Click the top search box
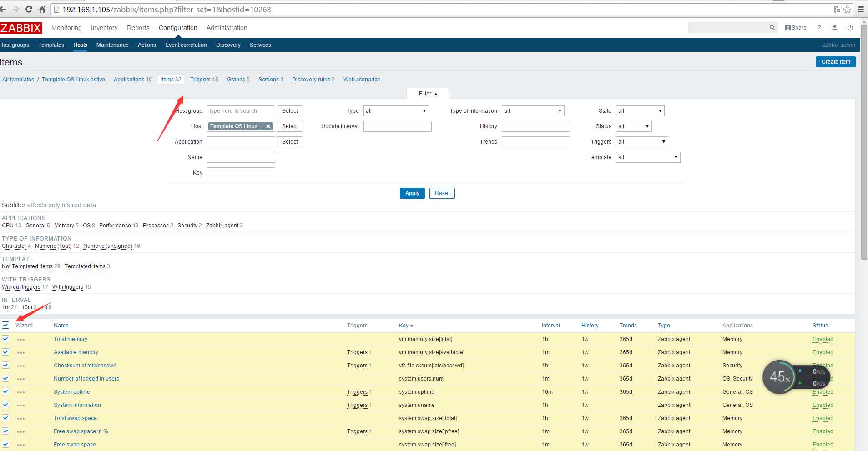 click(728, 28)
